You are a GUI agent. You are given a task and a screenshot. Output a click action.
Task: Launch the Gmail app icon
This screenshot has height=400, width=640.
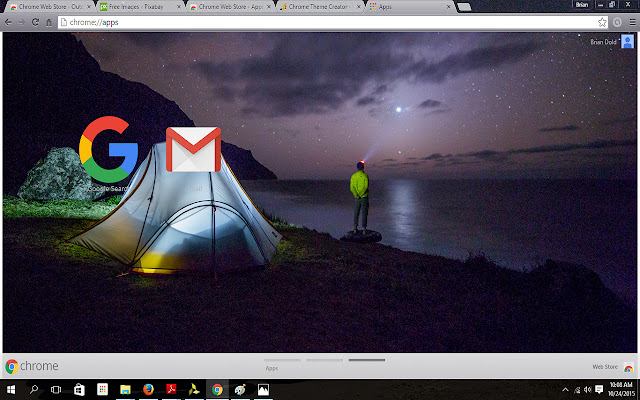[193, 149]
